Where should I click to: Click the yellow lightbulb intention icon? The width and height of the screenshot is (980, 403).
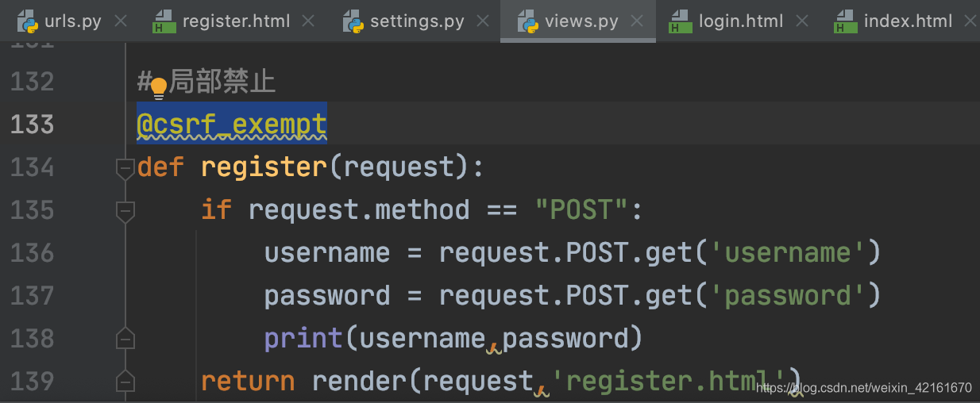(x=159, y=87)
